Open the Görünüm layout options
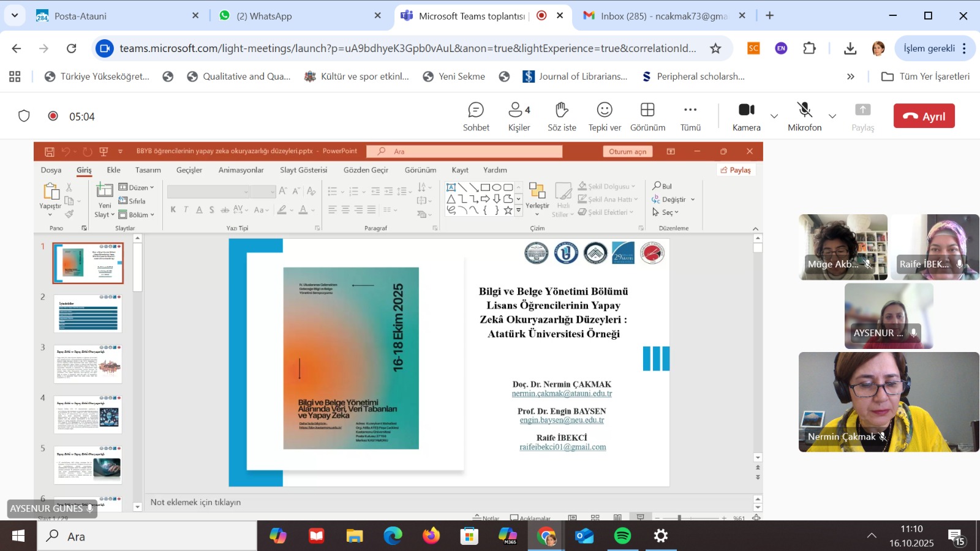Viewport: 980px width, 551px height. (647, 116)
